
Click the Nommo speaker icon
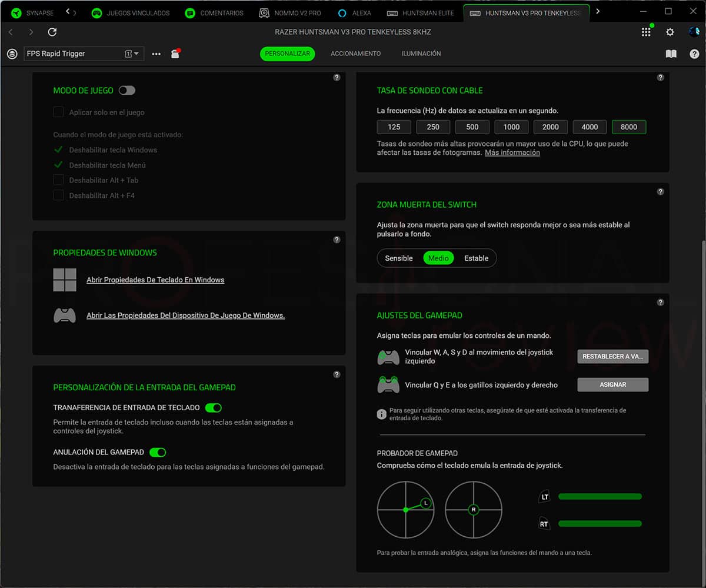tap(264, 13)
